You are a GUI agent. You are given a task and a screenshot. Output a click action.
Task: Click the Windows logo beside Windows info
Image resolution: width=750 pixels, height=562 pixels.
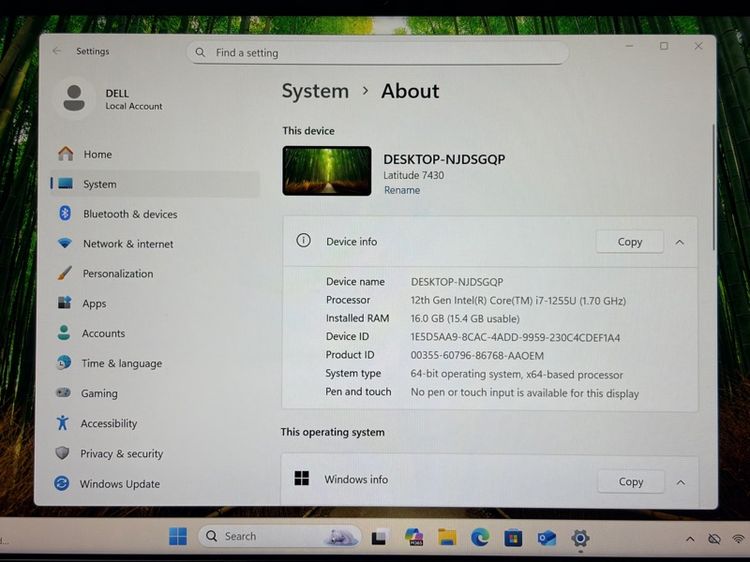301,478
